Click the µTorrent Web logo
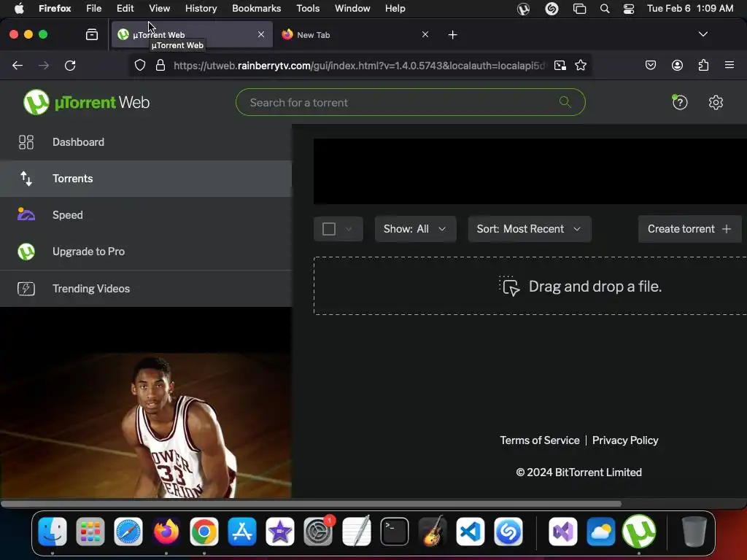The height and width of the screenshot is (560, 747). point(86,102)
